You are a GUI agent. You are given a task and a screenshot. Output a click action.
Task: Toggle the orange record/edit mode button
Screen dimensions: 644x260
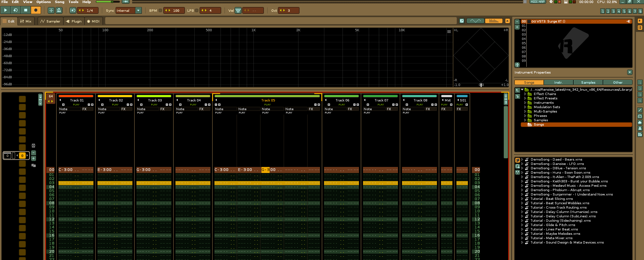click(36, 10)
